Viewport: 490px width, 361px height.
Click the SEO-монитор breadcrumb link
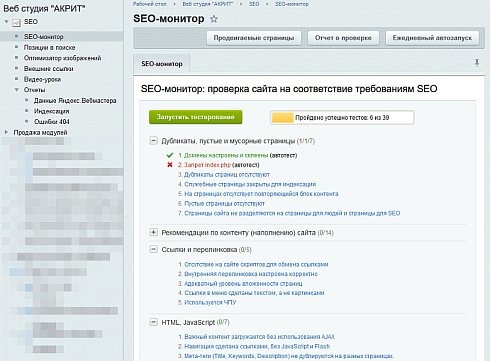(292, 4)
